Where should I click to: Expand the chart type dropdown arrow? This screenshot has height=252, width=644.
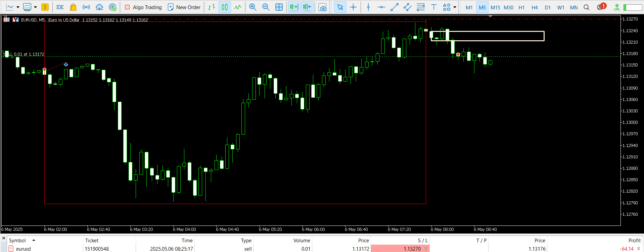coord(18,7)
